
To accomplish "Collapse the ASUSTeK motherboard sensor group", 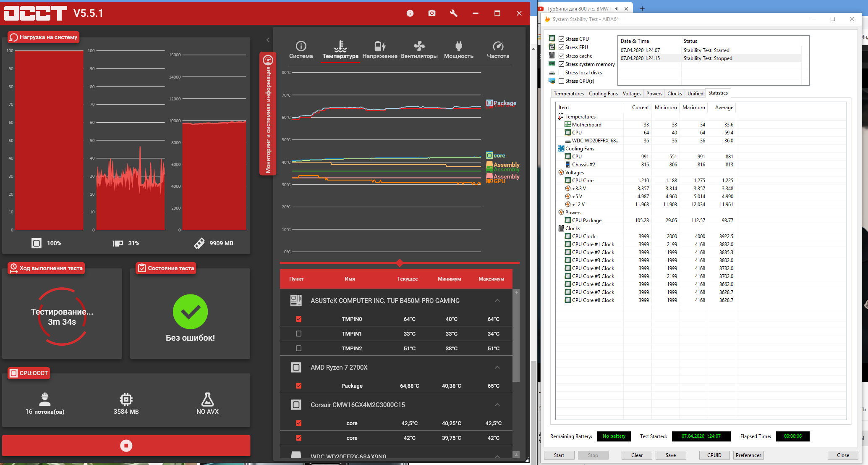I will pos(497,300).
